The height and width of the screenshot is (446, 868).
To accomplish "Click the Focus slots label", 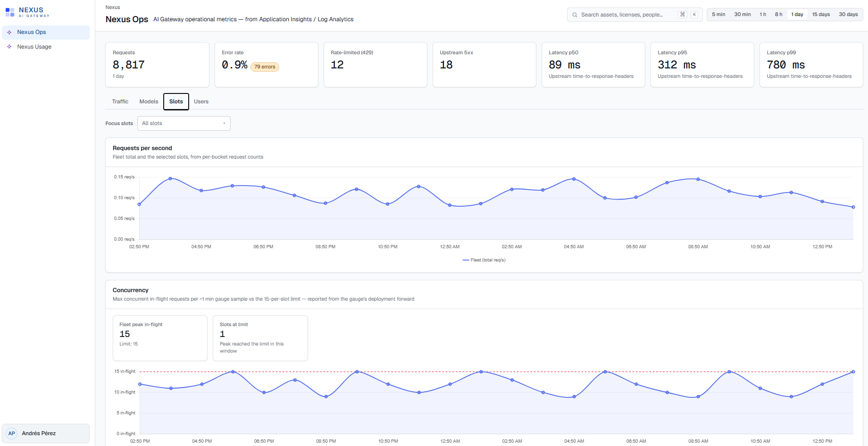I will (x=119, y=124).
